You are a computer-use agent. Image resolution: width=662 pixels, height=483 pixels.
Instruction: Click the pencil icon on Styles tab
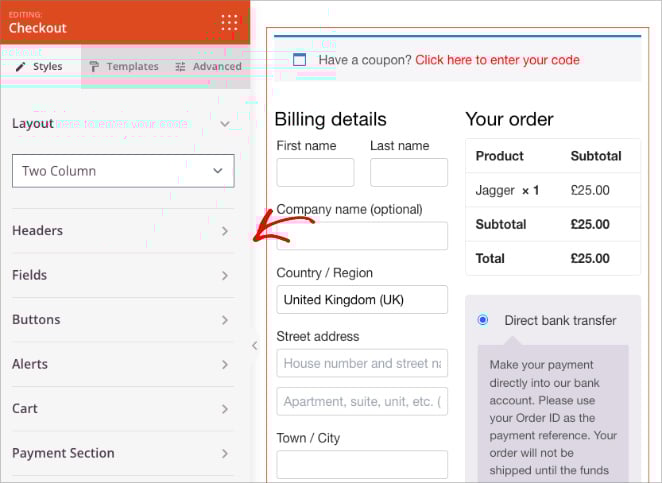[x=20, y=67]
